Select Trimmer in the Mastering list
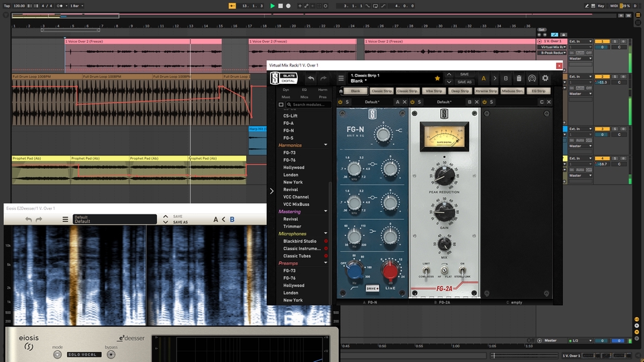The height and width of the screenshot is (362, 644). tap(292, 227)
